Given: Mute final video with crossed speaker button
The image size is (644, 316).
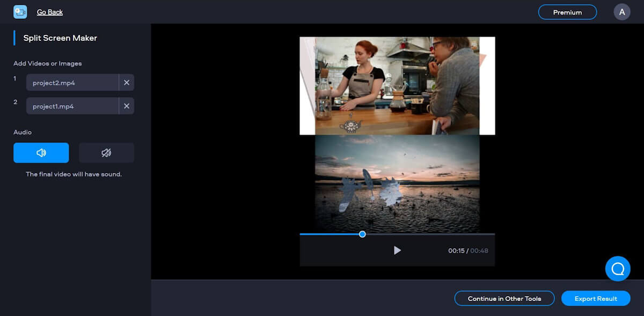Looking at the screenshot, I should click(106, 153).
